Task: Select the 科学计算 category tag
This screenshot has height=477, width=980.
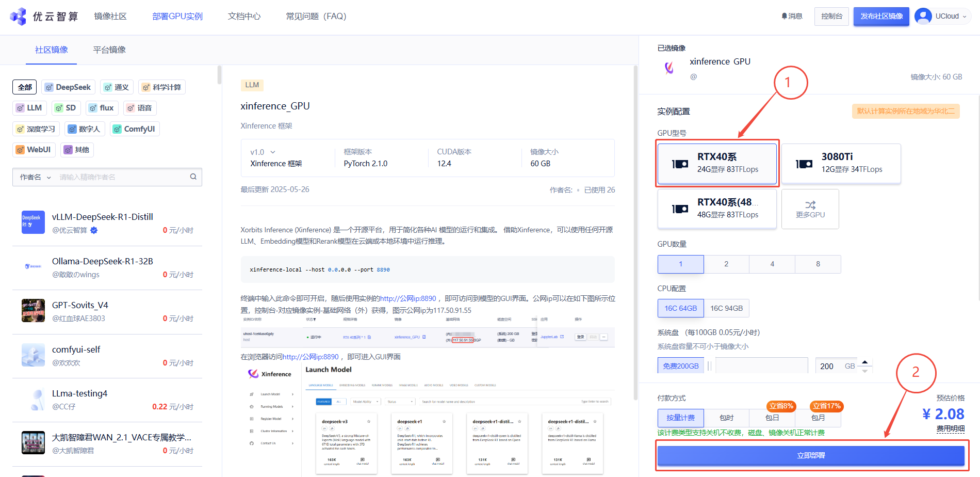Action: tap(161, 87)
